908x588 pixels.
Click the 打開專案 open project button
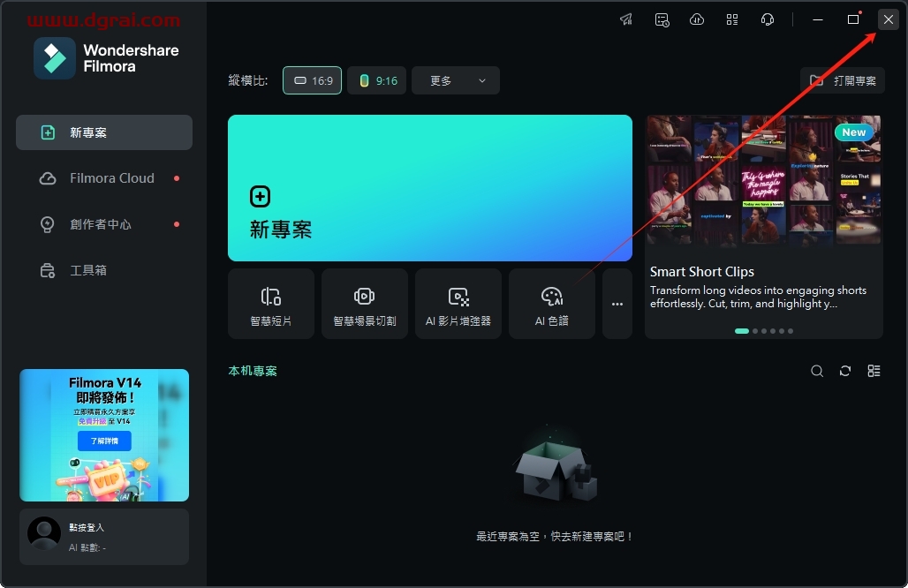pyautogui.click(x=843, y=80)
